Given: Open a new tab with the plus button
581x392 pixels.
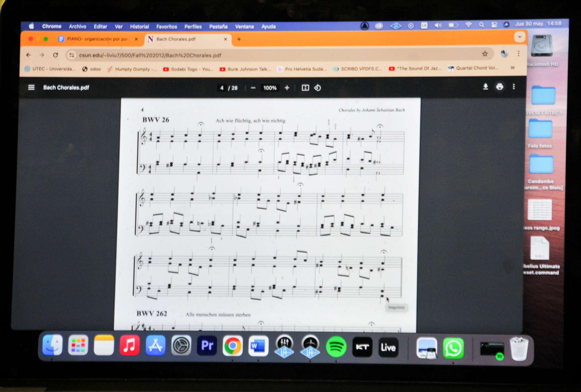Looking at the screenshot, I should pyautogui.click(x=239, y=39).
